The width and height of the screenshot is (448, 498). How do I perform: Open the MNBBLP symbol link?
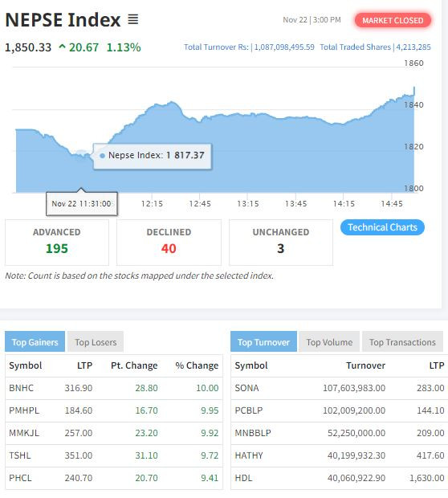(x=253, y=433)
